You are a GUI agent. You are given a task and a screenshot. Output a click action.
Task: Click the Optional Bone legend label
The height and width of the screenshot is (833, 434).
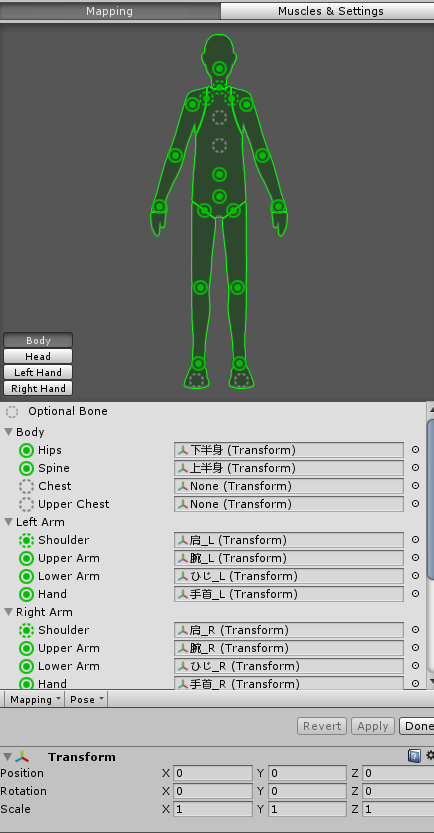click(x=67, y=411)
